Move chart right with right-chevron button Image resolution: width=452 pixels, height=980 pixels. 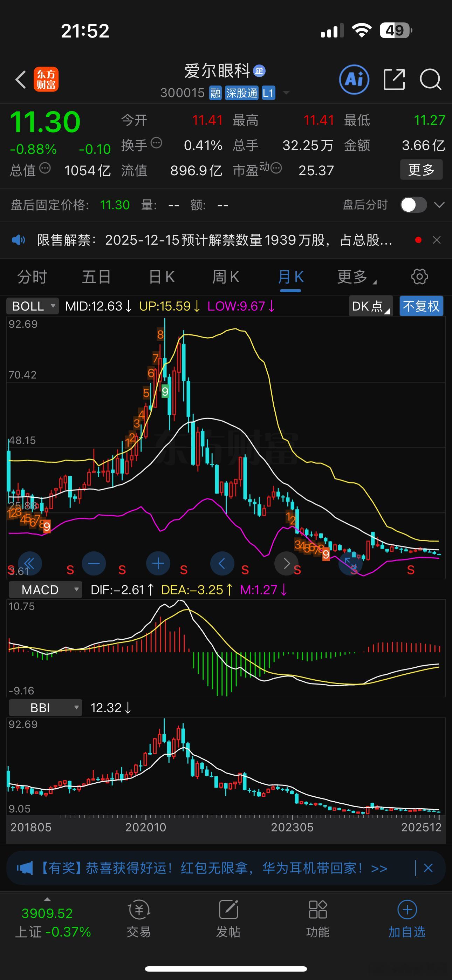287,563
